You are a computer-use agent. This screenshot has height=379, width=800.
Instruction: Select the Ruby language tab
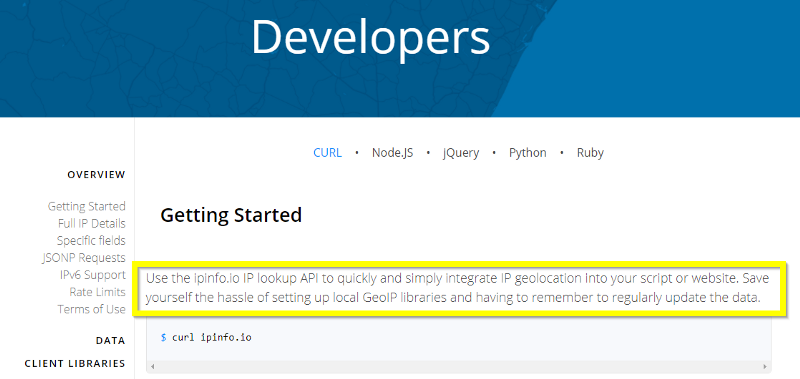tap(590, 153)
